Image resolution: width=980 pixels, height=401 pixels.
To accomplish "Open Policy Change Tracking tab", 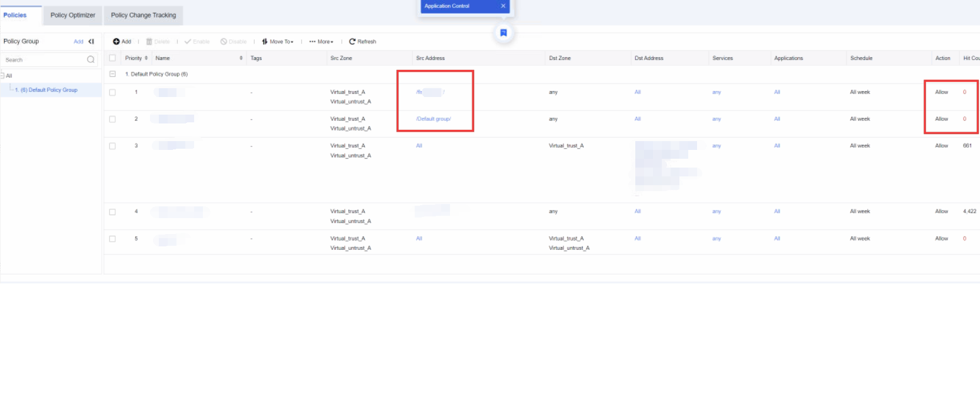I will [144, 15].
